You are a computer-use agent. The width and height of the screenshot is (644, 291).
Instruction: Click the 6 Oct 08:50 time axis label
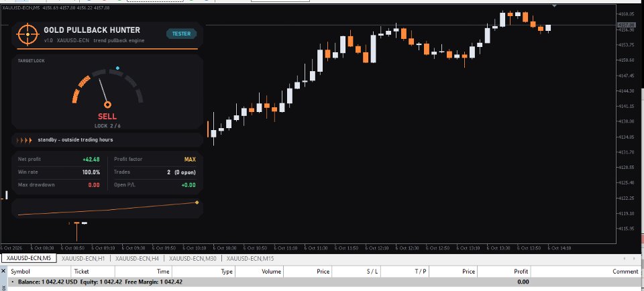(x=74, y=248)
